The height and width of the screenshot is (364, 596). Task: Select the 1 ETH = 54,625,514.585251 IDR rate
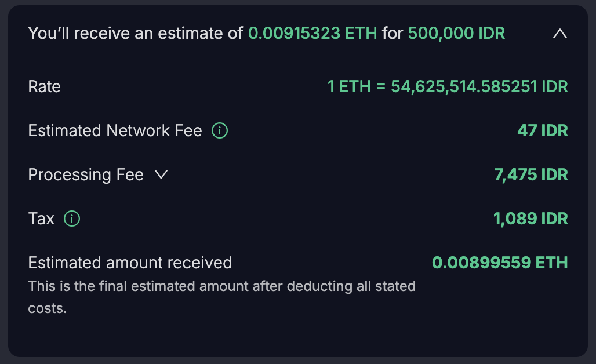[x=448, y=87]
